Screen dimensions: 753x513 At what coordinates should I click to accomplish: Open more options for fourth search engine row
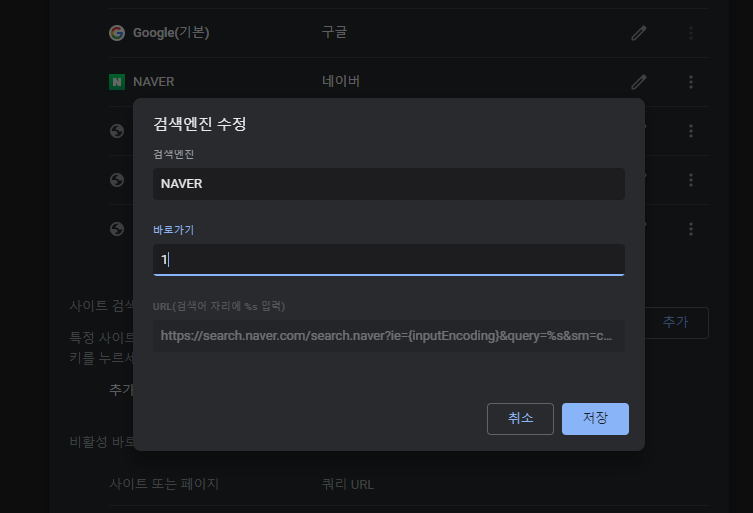tap(691, 180)
